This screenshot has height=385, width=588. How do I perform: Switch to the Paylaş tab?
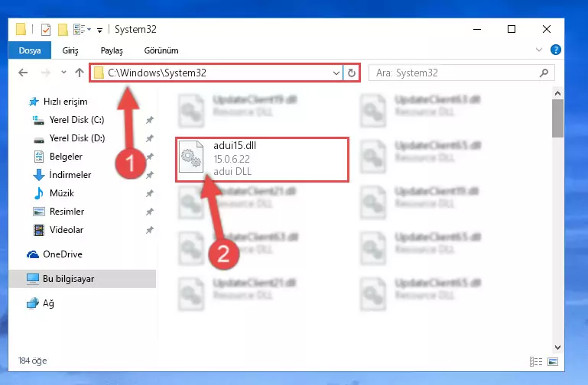pyautogui.click(x=112, y=50)
